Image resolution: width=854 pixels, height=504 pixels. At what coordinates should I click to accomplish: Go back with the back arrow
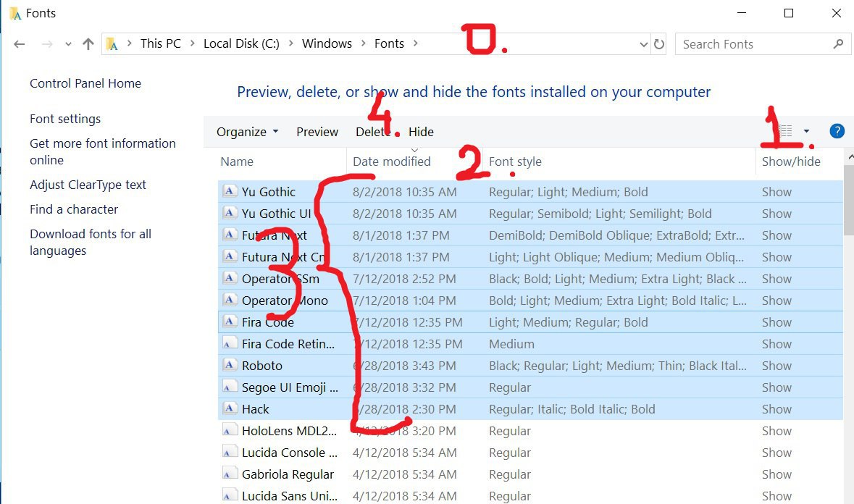tap(19, 44)
